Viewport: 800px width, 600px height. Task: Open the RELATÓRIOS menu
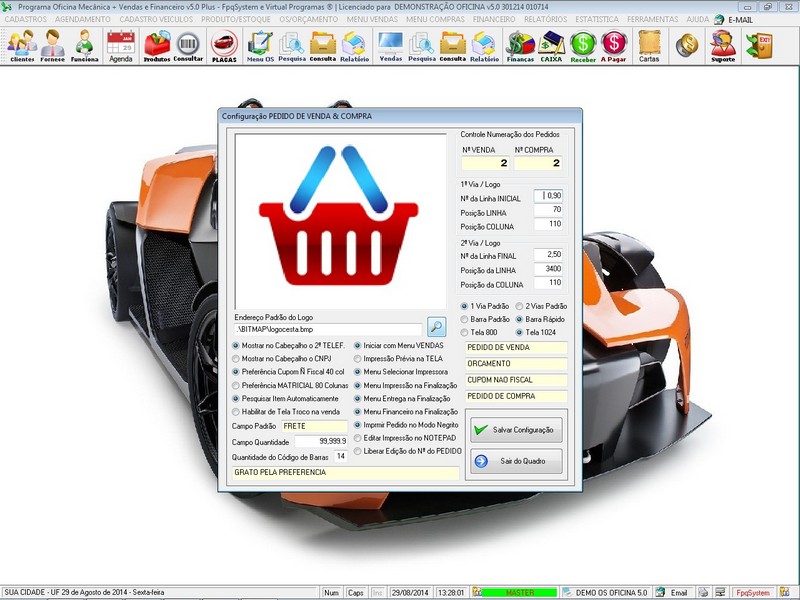pos(545,19)
